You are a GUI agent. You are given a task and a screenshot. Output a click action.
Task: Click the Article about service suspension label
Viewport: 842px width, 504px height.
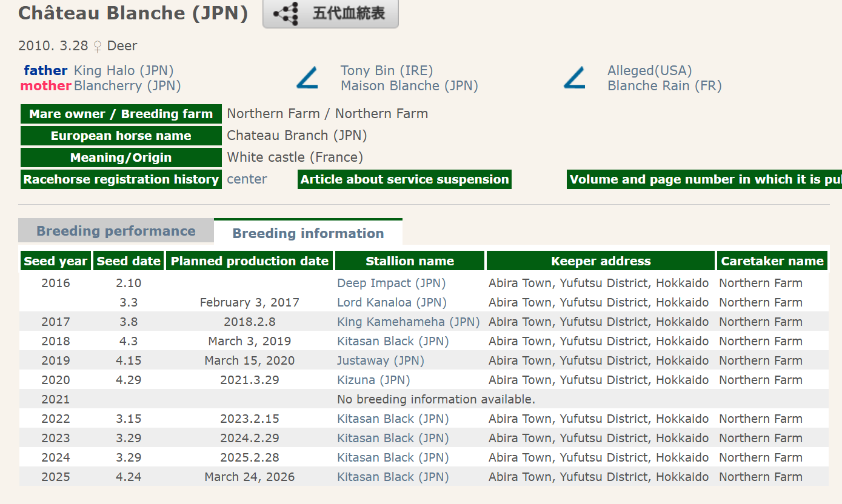coord(405,179)
